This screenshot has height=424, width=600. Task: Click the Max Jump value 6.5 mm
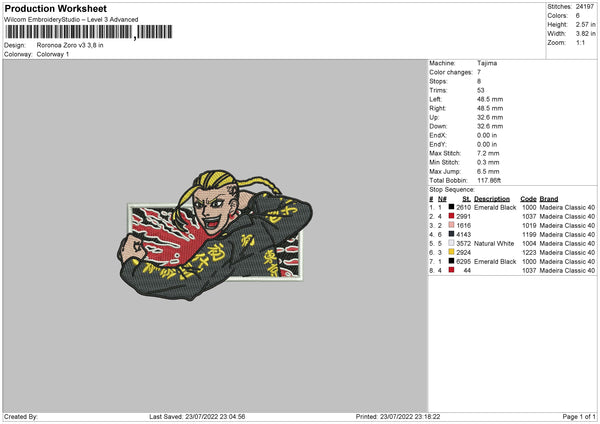(488, 171)
